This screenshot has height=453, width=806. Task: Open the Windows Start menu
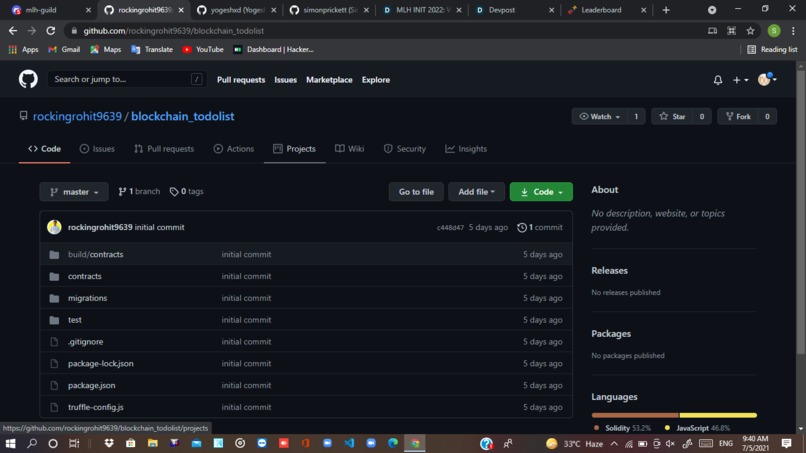(x=10, y=443)
